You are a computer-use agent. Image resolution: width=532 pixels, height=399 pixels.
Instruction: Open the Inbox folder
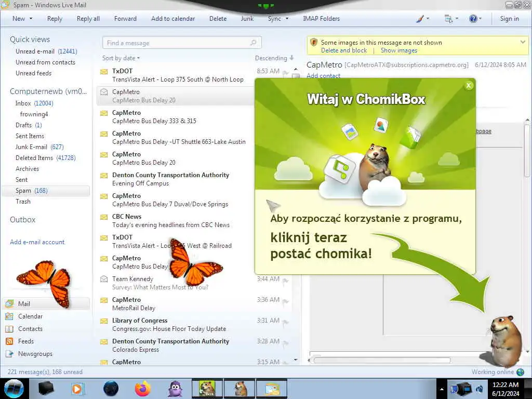click(x=34, y=103)
